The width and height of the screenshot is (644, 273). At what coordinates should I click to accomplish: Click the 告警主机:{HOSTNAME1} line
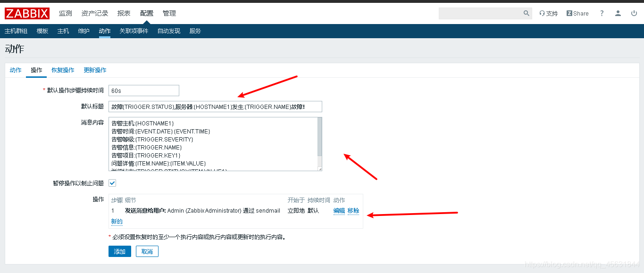click(x=142, y=124)
